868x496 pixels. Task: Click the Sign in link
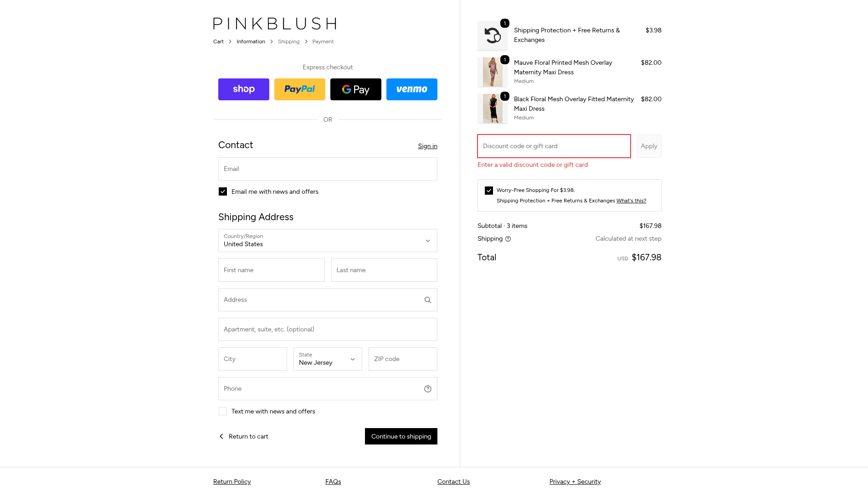tap(427, 146)
